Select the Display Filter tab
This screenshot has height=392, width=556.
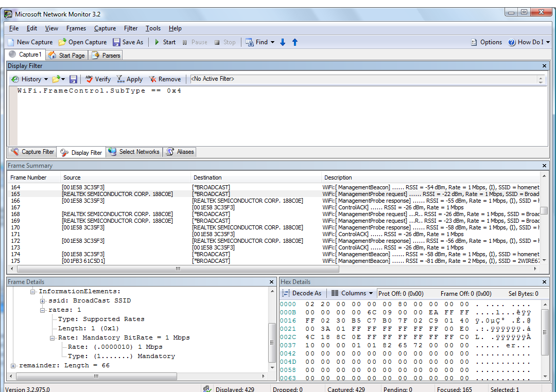(81, 152)
